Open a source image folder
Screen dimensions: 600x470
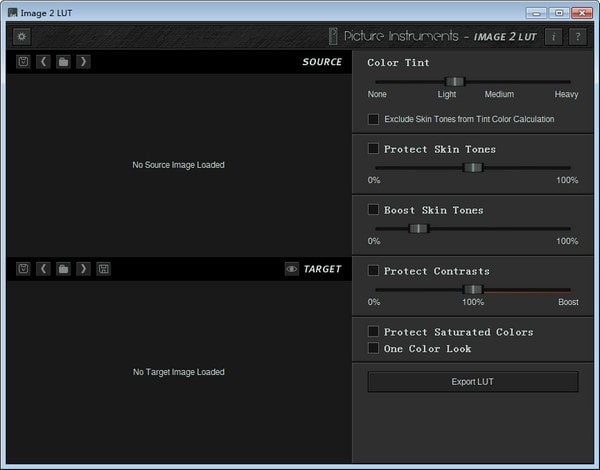coord(63,62)
